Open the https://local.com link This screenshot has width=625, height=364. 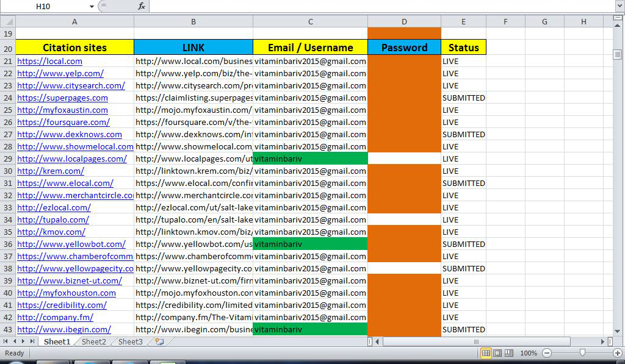[x=50, y=62]
